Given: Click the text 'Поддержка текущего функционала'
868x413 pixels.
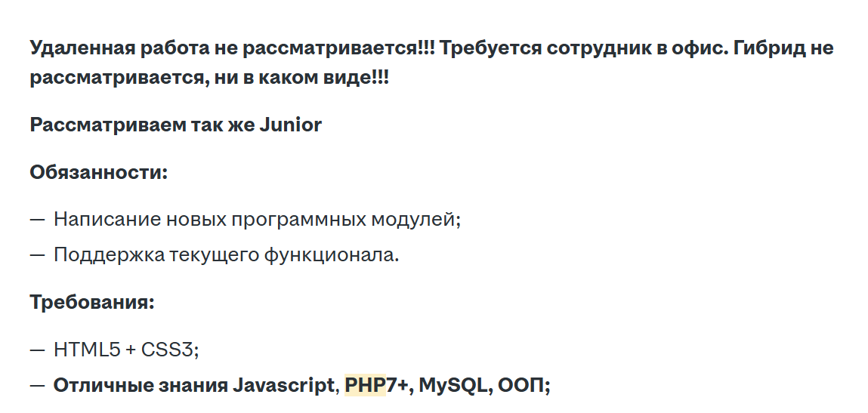Looking at the screenshot, I should pyautogui.click(x=224, y=255).
